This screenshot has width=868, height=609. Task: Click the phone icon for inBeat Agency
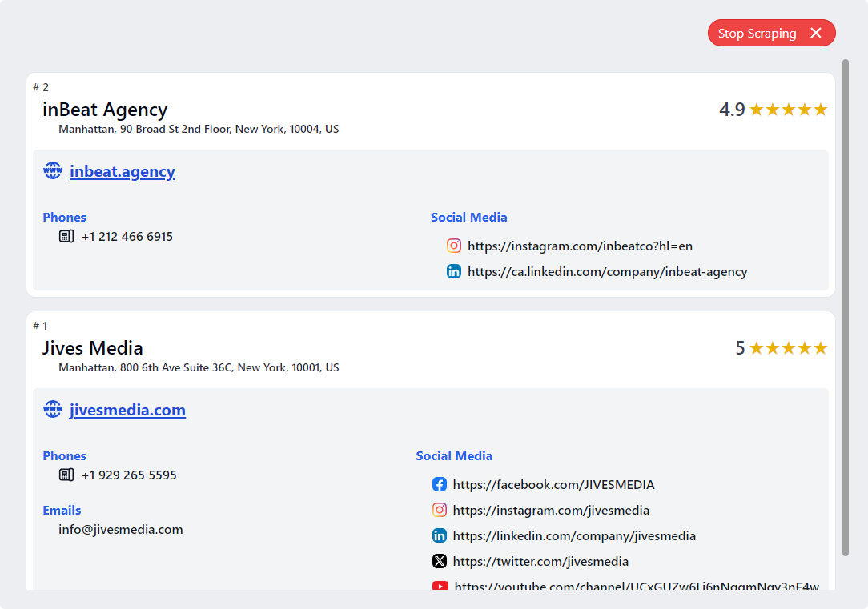pyautogui.click(x=66, y=236)
